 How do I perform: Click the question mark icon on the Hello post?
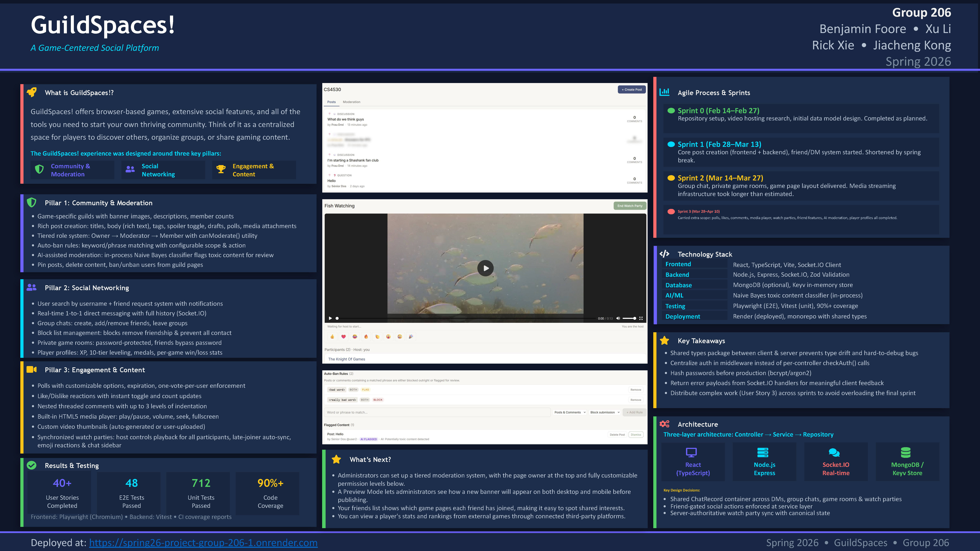click(335, 175)
